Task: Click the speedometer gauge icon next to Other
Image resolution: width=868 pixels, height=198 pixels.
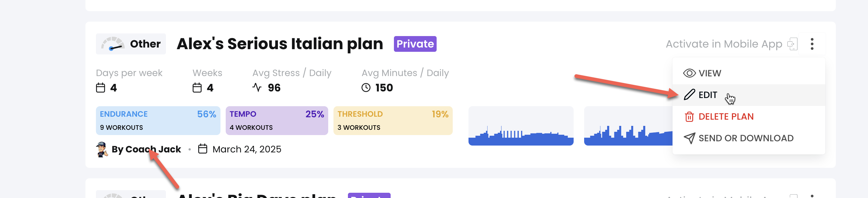Action: tap(113, 44)
